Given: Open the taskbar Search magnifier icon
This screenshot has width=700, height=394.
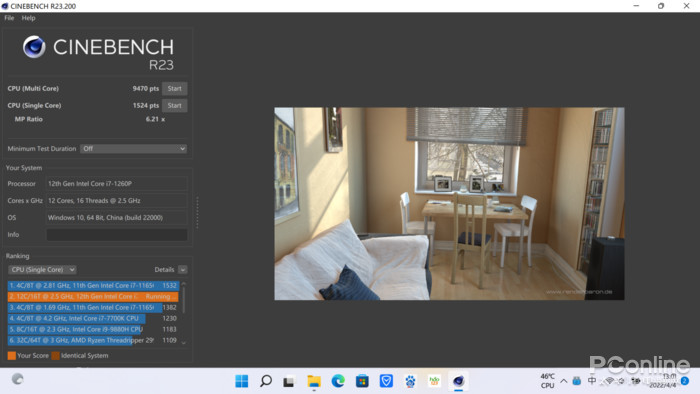Looking at the screenshot, I should pos(266,381).
